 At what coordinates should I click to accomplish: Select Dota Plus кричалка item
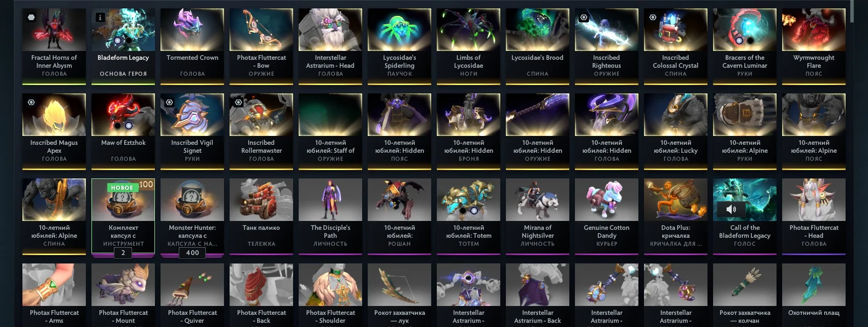click(x=676, y=217)
